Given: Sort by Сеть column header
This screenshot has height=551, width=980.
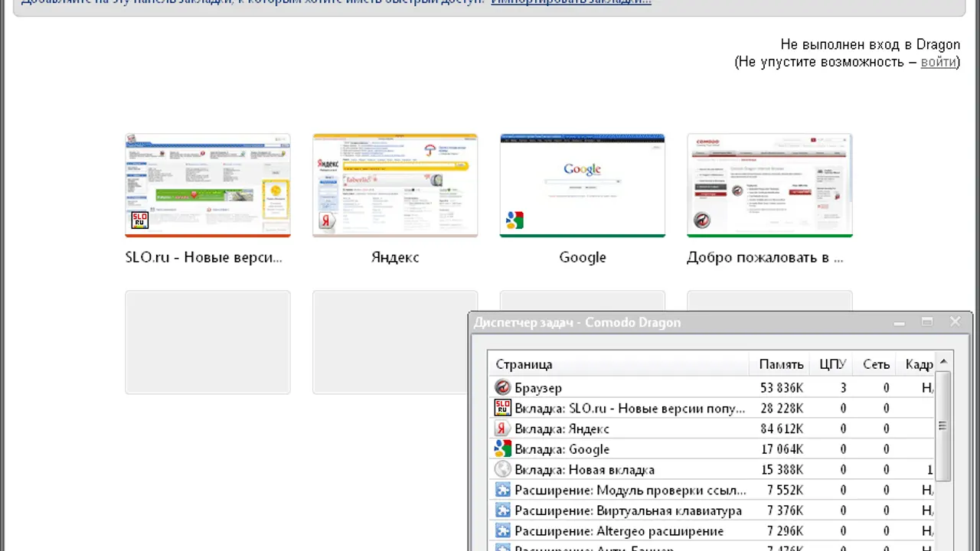Looking at the screenshot, I should pyautogui.click(x=876, y=364).
